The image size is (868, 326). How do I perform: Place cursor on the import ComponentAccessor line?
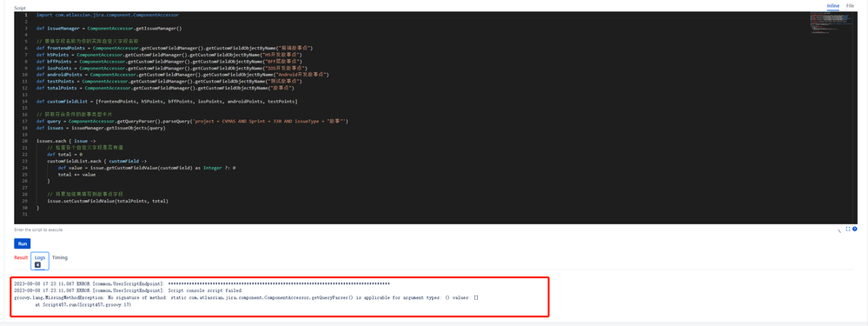pos(108,15)
